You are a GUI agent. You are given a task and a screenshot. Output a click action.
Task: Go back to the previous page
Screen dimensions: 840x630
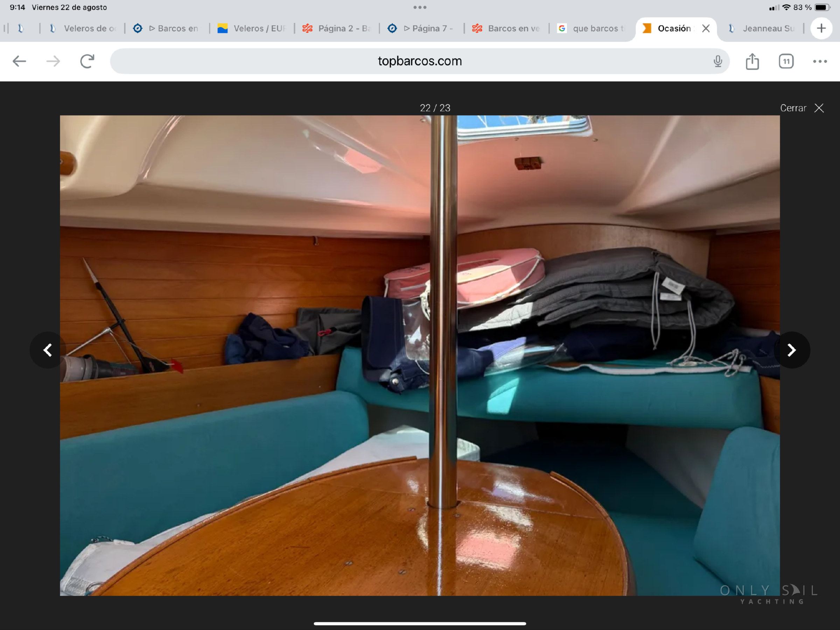[x=19, y=61]
